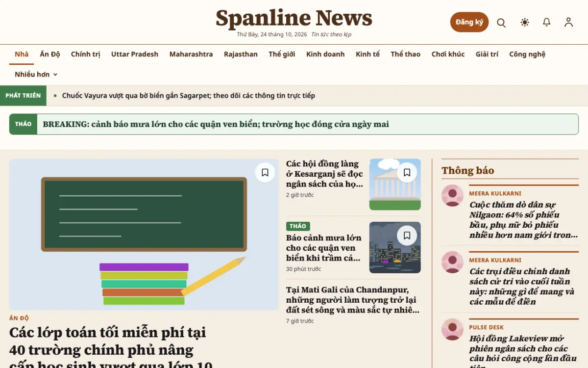Open the user account profile icon
The height and width of the screenshot is (368, 588).
[568, 22]
